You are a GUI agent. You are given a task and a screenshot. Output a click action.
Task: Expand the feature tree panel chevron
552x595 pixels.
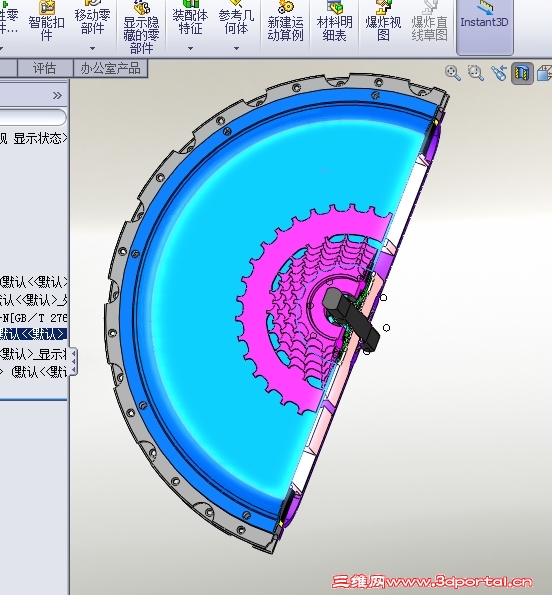pyautogui.click(x=57, y=95)
